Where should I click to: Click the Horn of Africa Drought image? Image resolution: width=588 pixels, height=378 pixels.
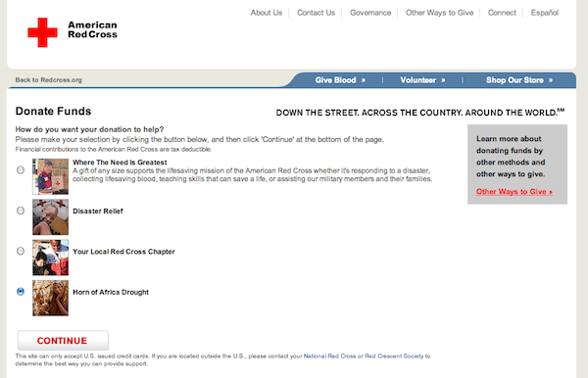pyautogui.click(x=50, y=298)
